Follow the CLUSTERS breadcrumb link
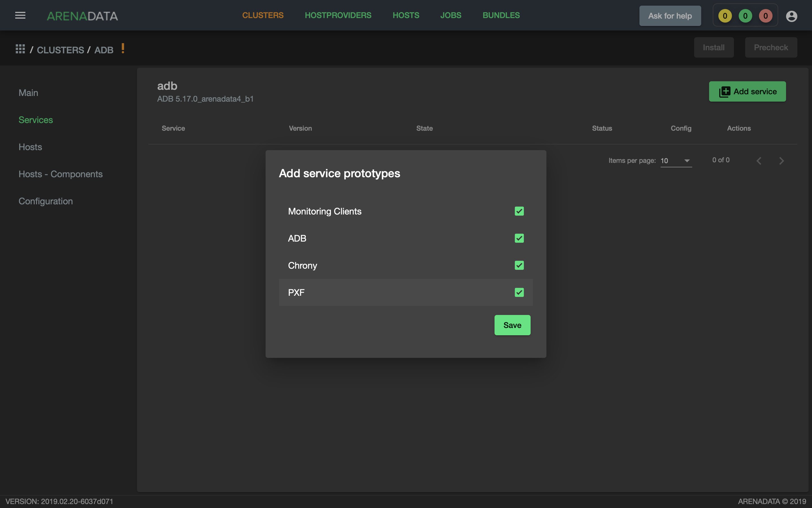 coord(60,50)
